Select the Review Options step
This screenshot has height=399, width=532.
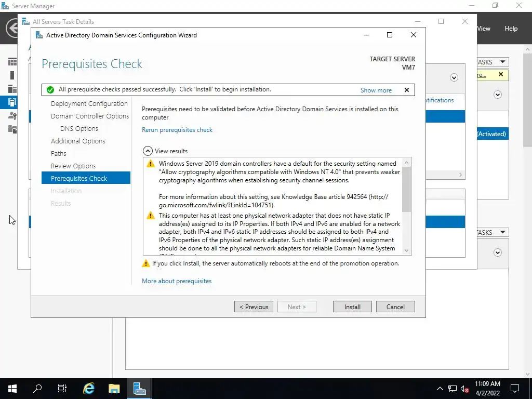tap(73, 166)
